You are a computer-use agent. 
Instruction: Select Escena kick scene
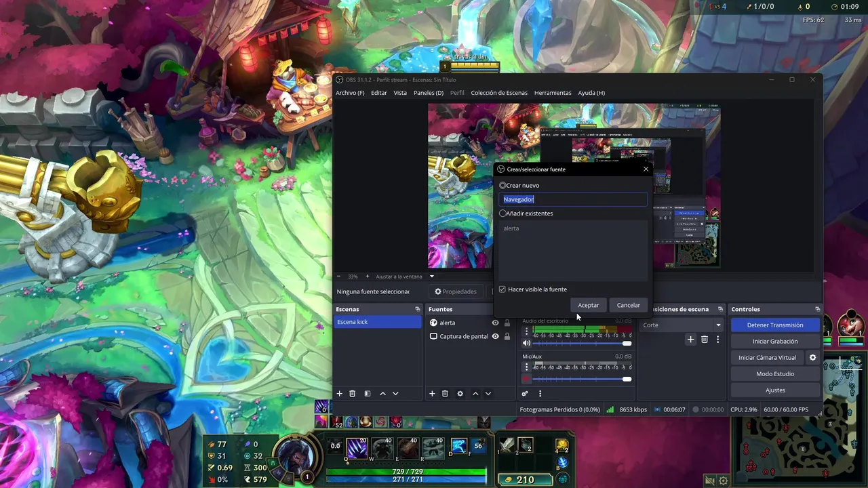click(378, 322)
